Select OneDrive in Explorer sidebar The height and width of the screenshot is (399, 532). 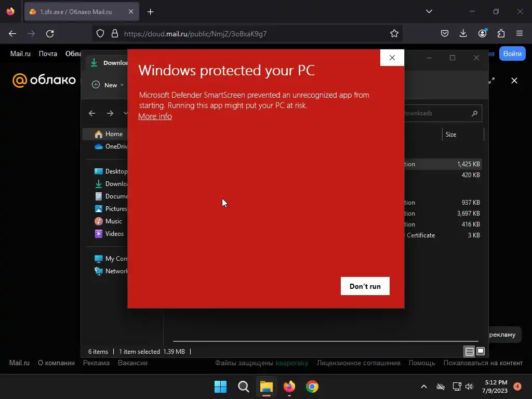click(111, 146)
